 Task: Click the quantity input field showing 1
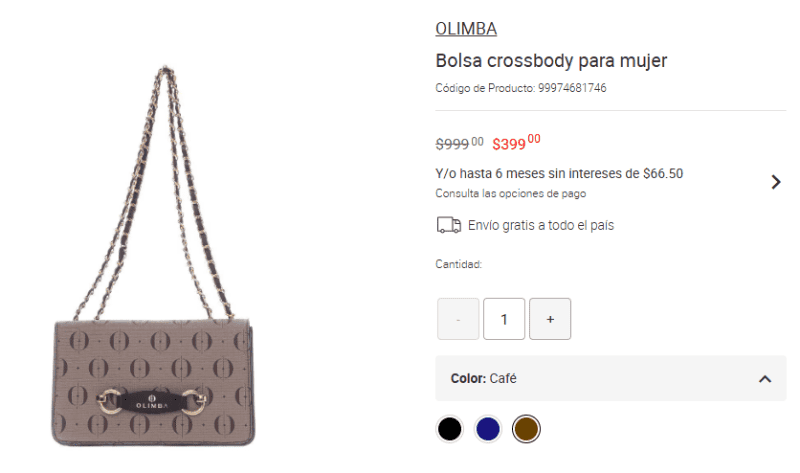tap(504, 319)
